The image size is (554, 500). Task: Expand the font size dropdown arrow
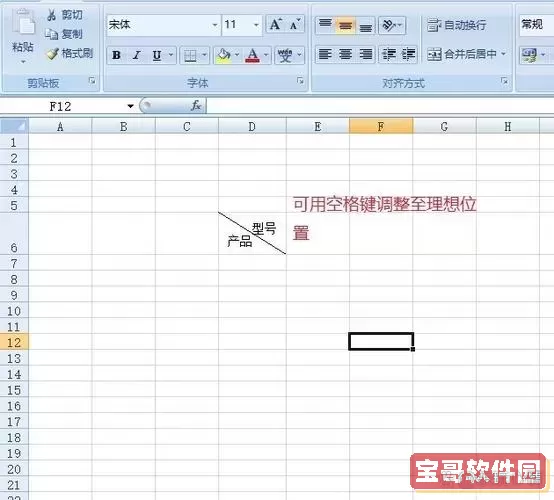click(x=256, y=25)
